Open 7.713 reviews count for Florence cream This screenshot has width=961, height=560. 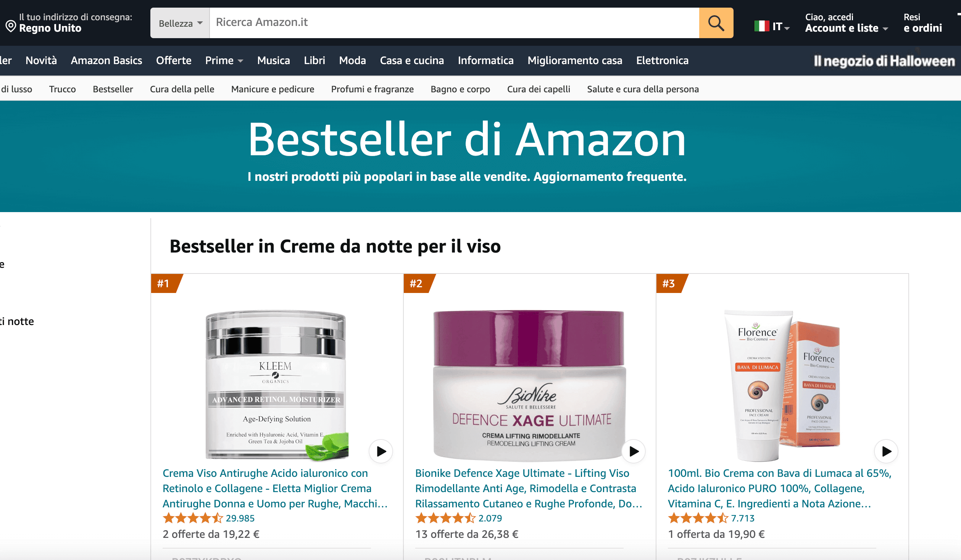point(743,518)
